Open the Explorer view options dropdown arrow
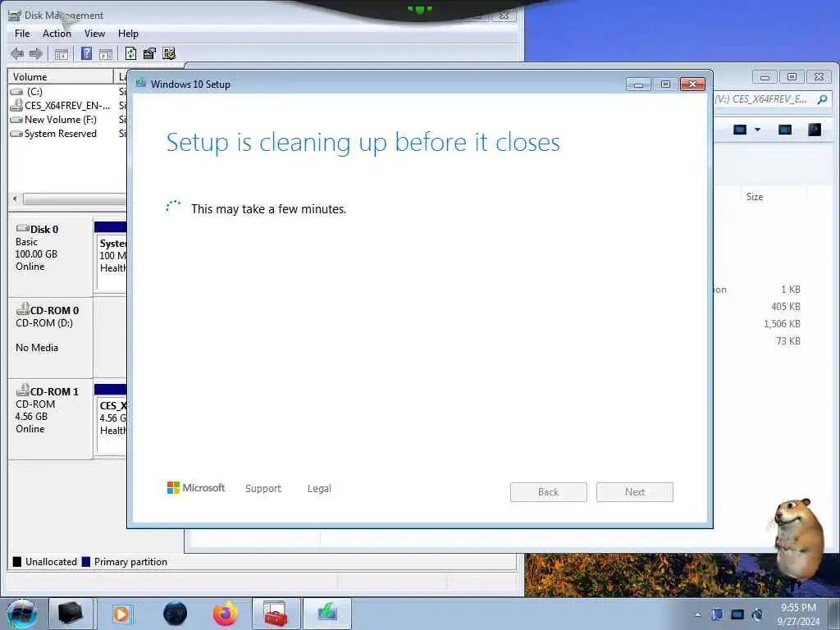 (757, 130)
